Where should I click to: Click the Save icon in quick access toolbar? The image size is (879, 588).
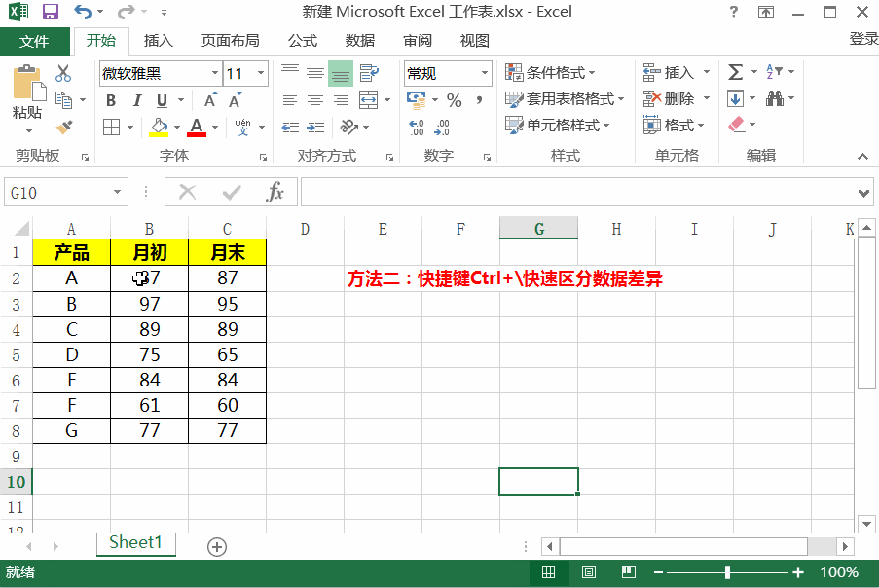tap(51, 12)
